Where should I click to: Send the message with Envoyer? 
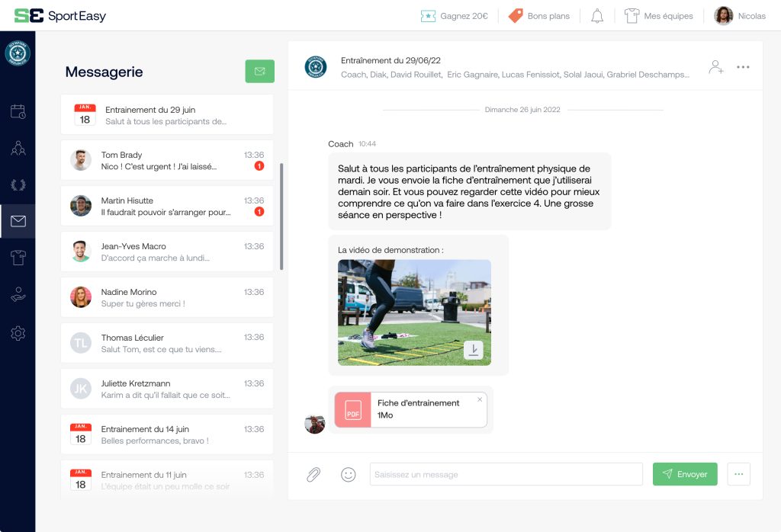685,474
